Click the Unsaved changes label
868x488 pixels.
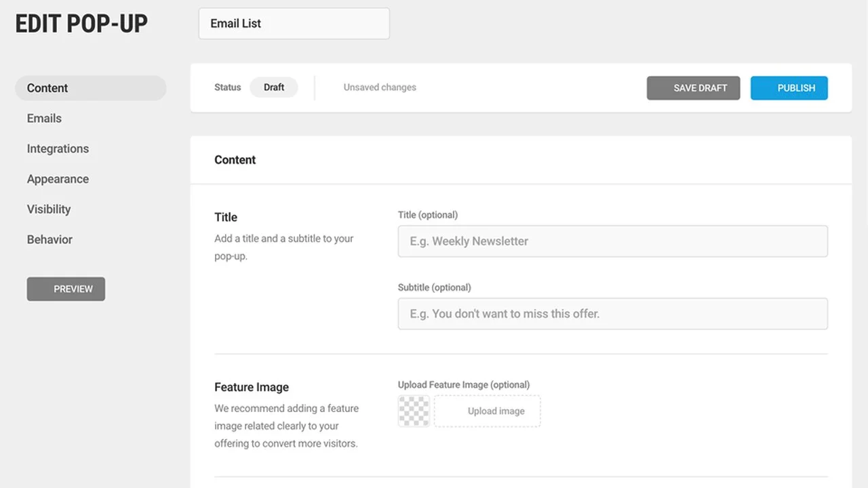click(379, 87)
